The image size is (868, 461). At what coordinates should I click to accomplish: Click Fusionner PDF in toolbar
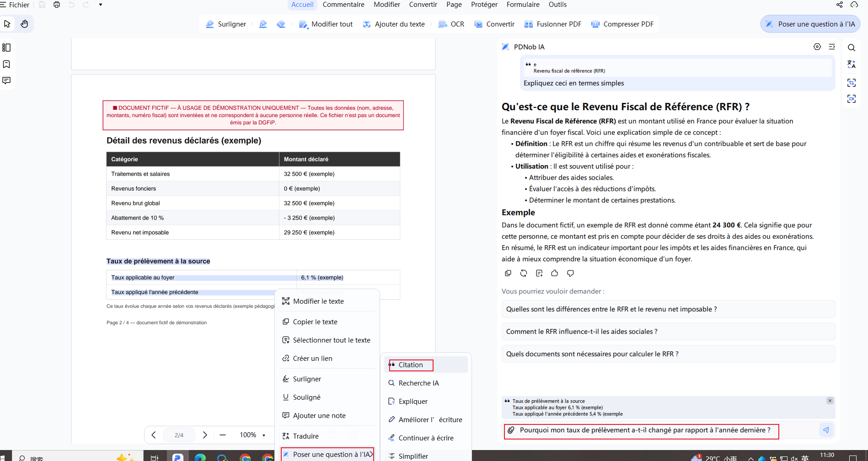(553, 24)
